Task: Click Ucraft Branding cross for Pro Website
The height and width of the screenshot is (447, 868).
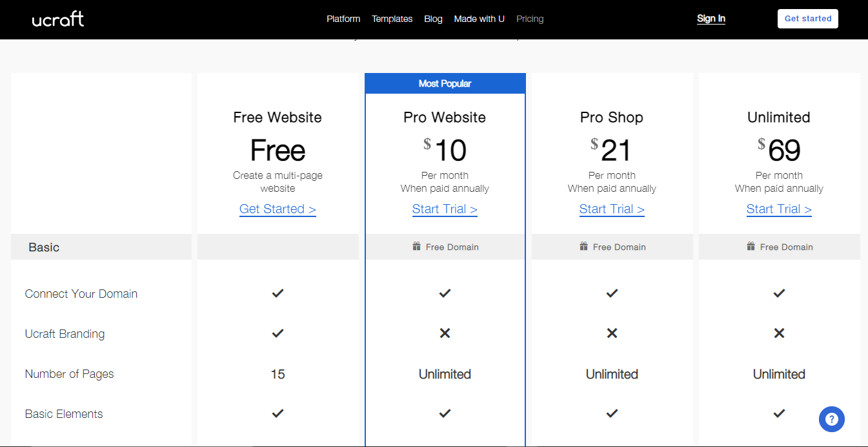Action: tap(445, 333)
